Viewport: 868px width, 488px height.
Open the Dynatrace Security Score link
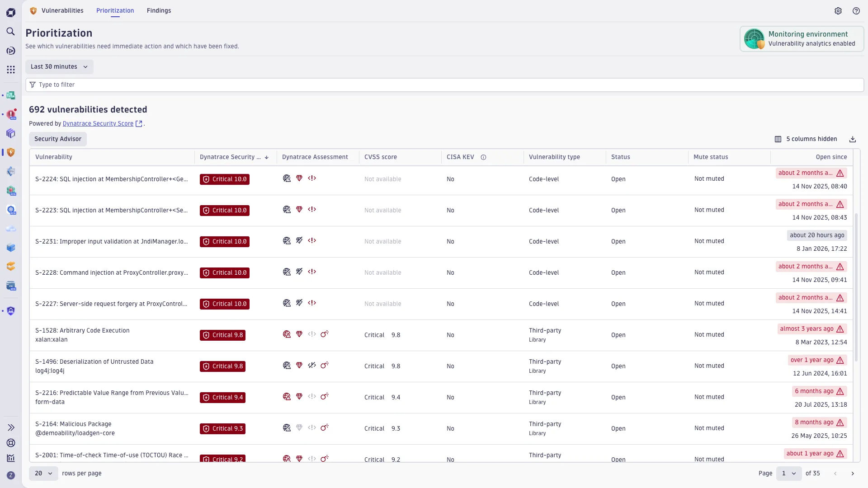[98, 123]
